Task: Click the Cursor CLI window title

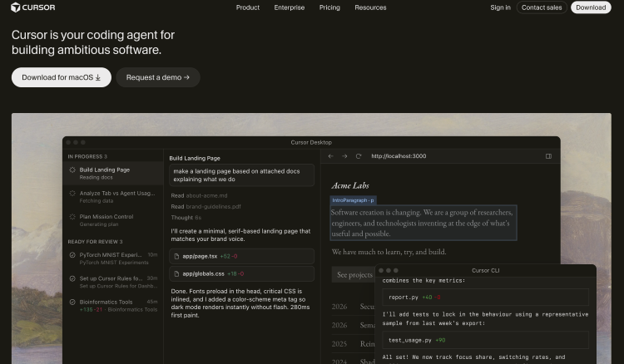Action: click(486, 270)
